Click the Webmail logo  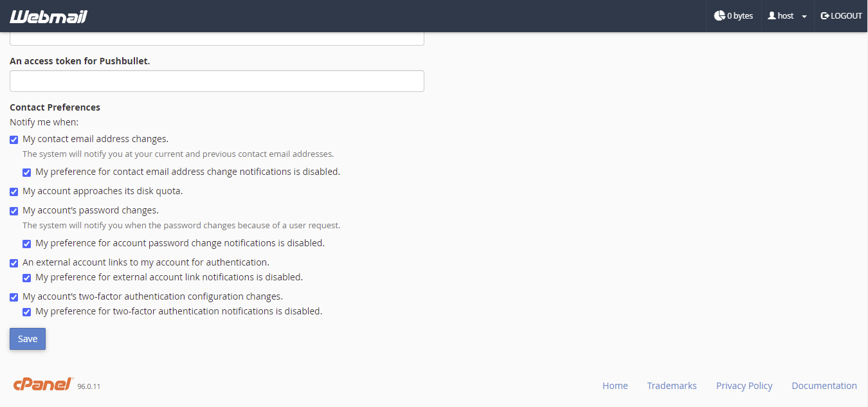pos(48,16)
